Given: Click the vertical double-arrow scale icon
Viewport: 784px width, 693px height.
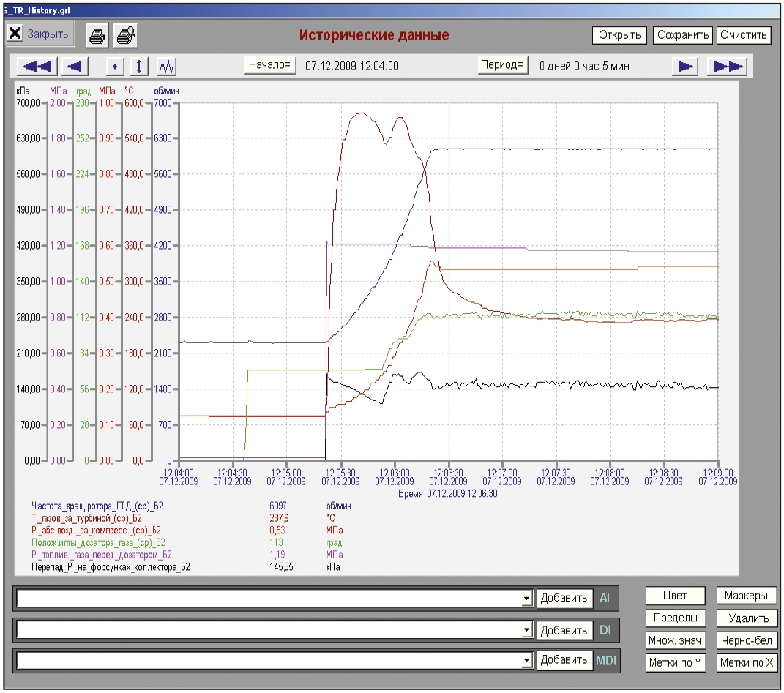Looking at the screenshot, I should click(140, 66).
